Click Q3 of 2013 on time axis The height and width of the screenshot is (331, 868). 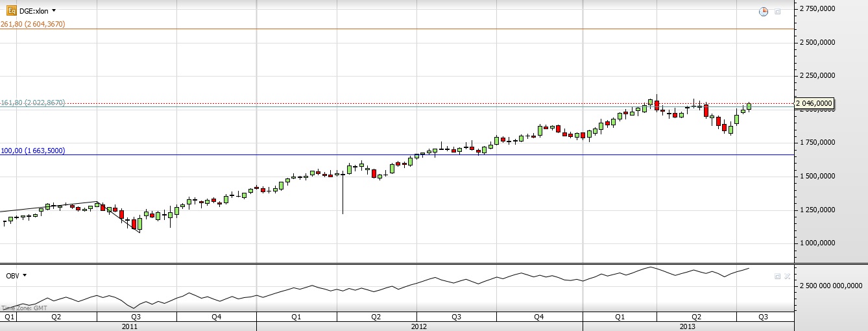763,317
